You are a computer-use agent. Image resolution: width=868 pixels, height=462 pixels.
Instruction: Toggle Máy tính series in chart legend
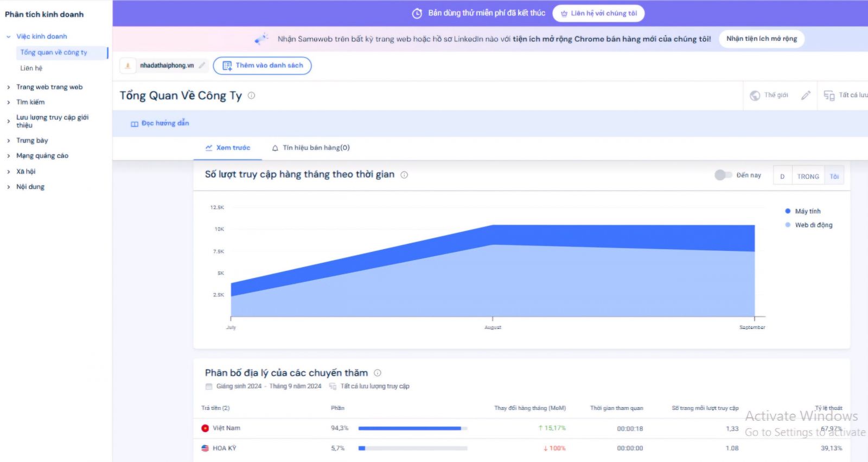point(803,211)
